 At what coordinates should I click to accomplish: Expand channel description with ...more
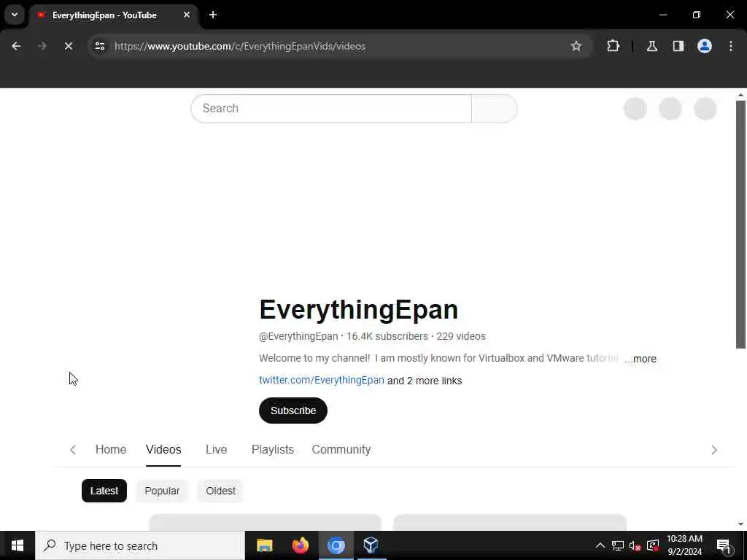click(x=640, y=359)
